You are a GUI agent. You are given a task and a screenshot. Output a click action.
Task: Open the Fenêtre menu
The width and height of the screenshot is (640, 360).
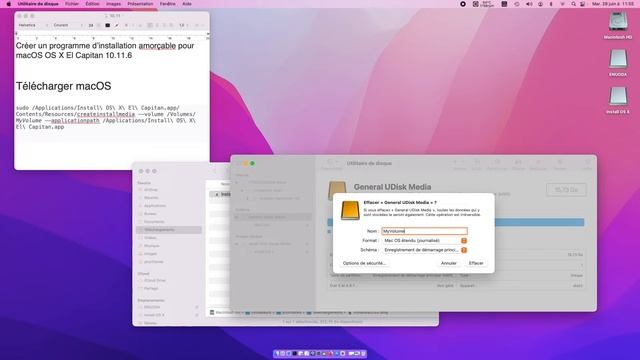[x=167, y=4]
